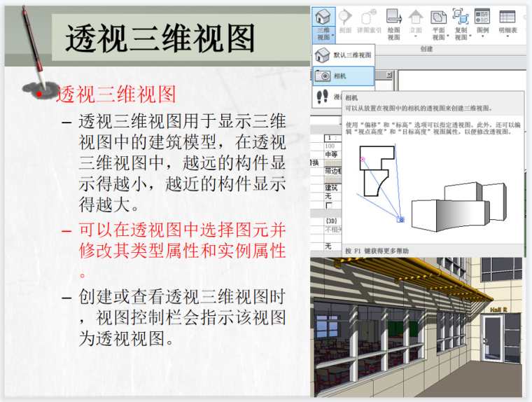Select the 详图索引 (Callout) tool icon

pyautogui.click(x=368, y=17)
